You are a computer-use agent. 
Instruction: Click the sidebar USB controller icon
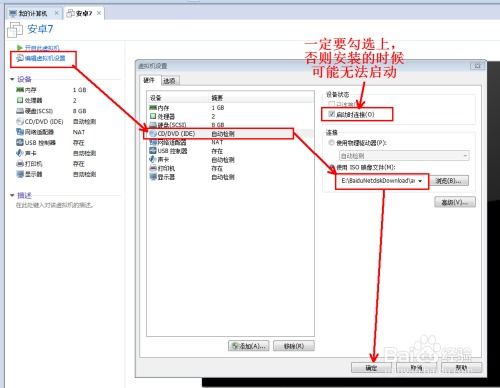tap(20, 142)
